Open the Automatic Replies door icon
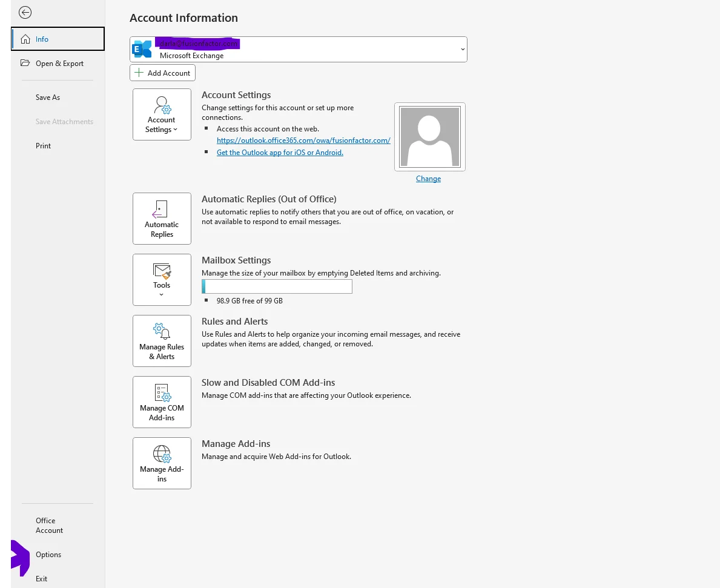The image size is (720, 588). click(160, 209)
